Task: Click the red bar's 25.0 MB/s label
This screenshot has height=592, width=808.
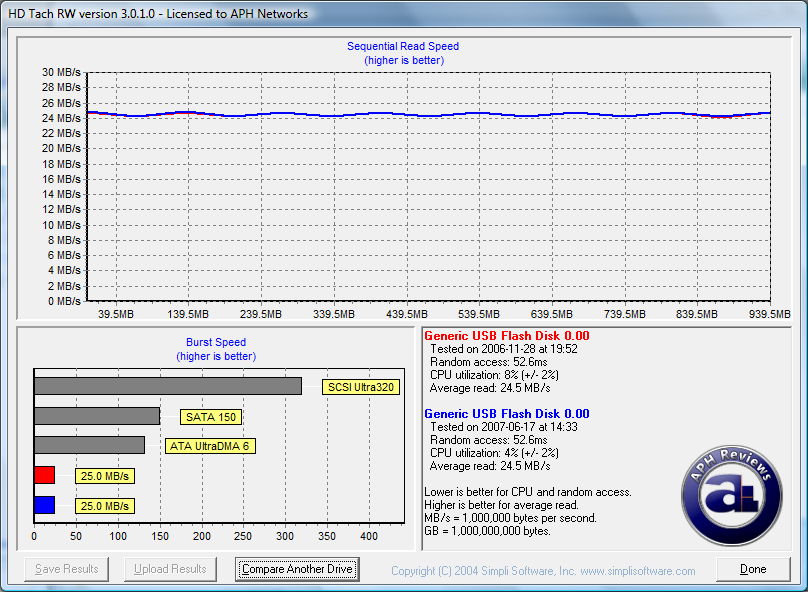Action: [x=104, y=476]
